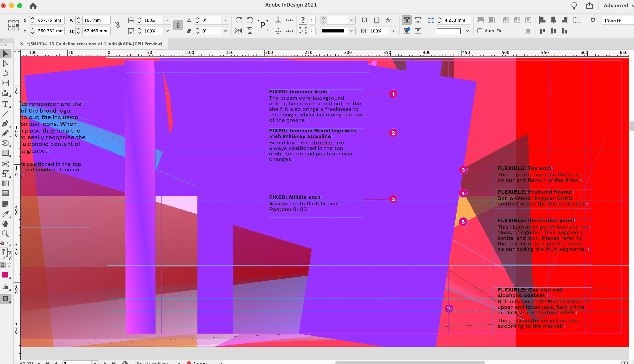
Task: Enable the Auto-Fit checkbox
Action: tap(480, 31)
